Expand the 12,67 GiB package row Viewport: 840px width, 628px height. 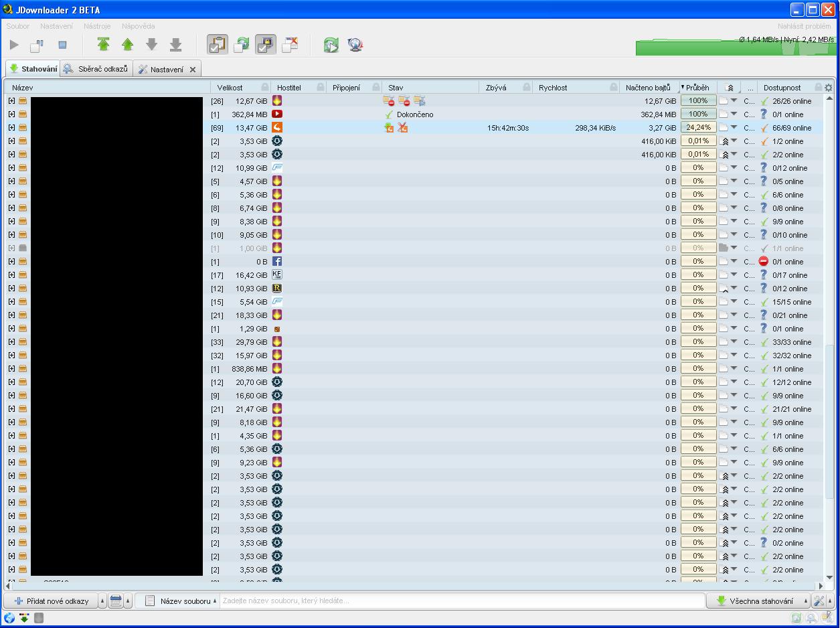pos(11,101)
